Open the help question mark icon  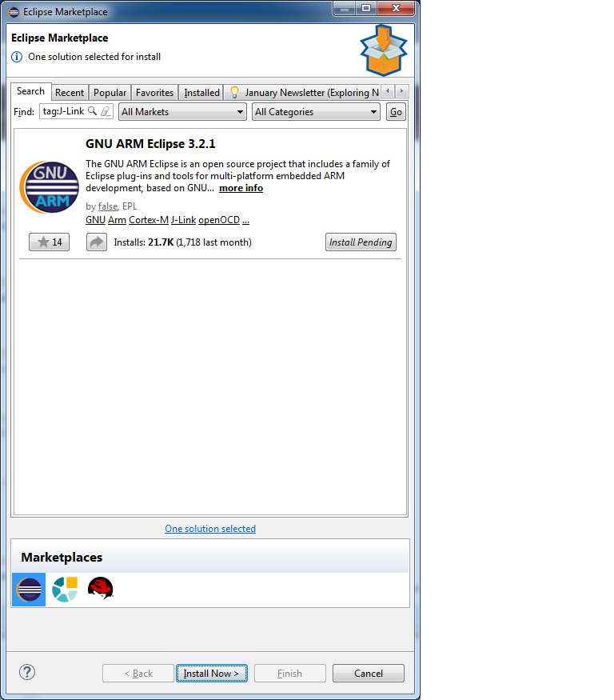pyautogui.click(x=27, y=672)
